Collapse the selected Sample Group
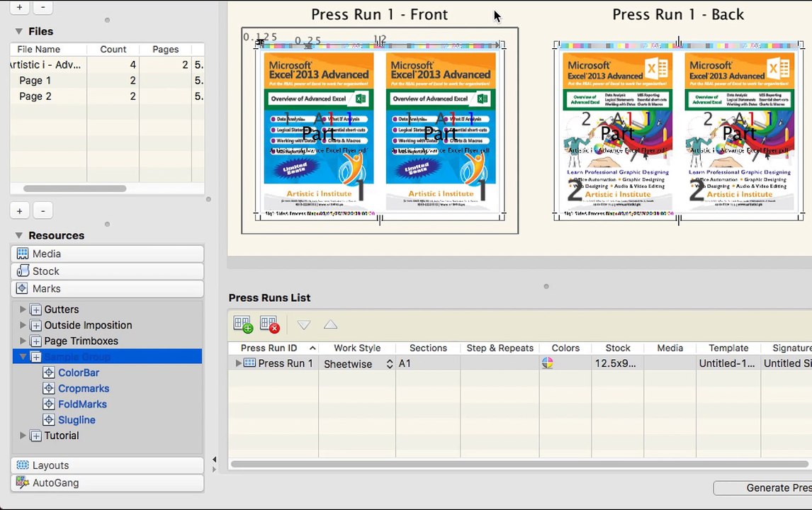 coord(23,356)
